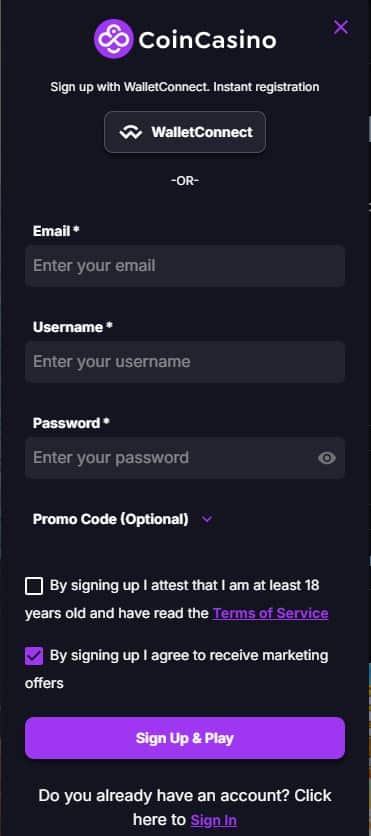Register using the WalletConnect button label
This screenshot has height=836, width=371.
click(x=202, y=132)
